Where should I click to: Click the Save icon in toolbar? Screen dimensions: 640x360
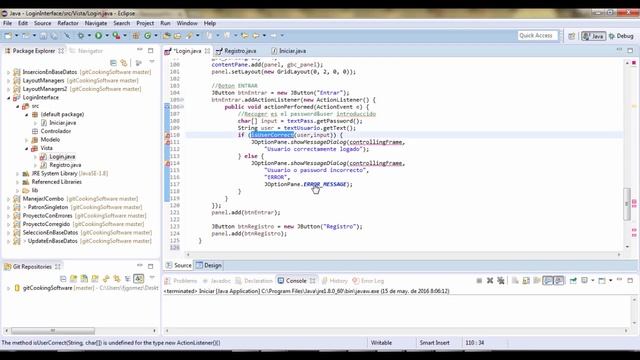[43, 36]
